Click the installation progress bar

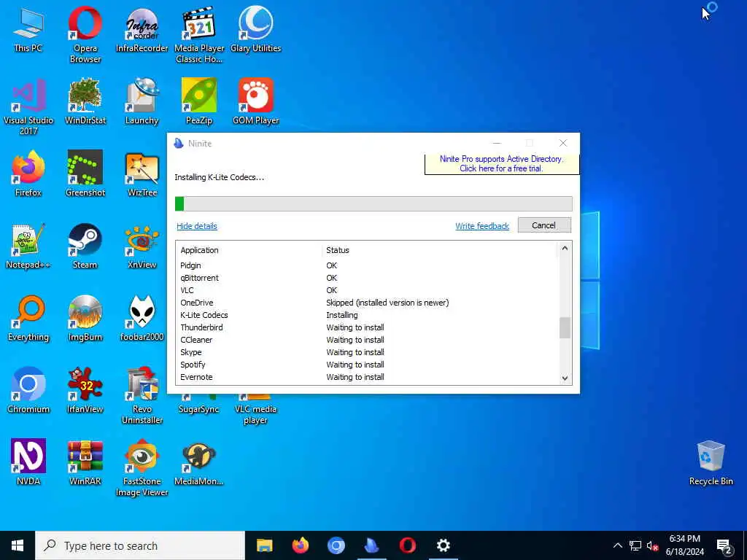tap(373, 204)
